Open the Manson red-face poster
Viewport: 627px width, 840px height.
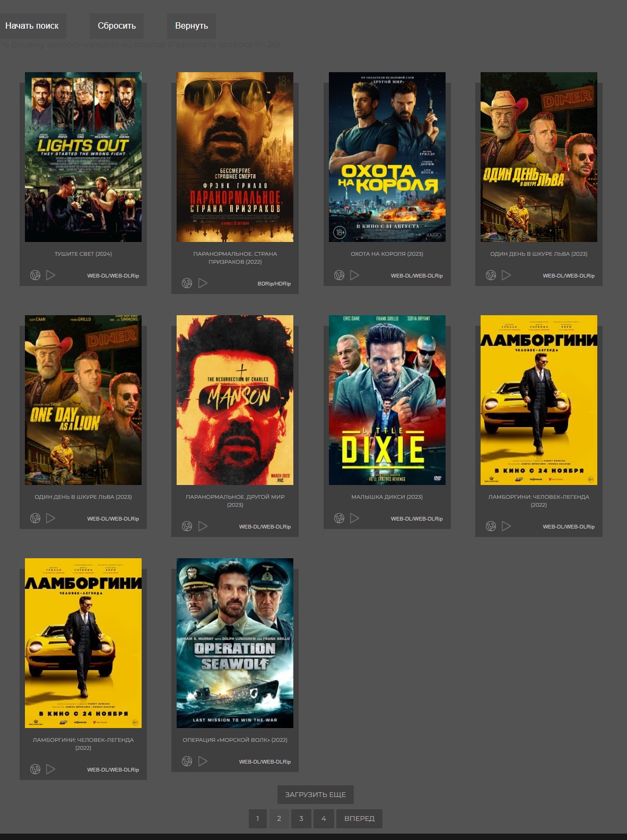[x=235, y=400]
